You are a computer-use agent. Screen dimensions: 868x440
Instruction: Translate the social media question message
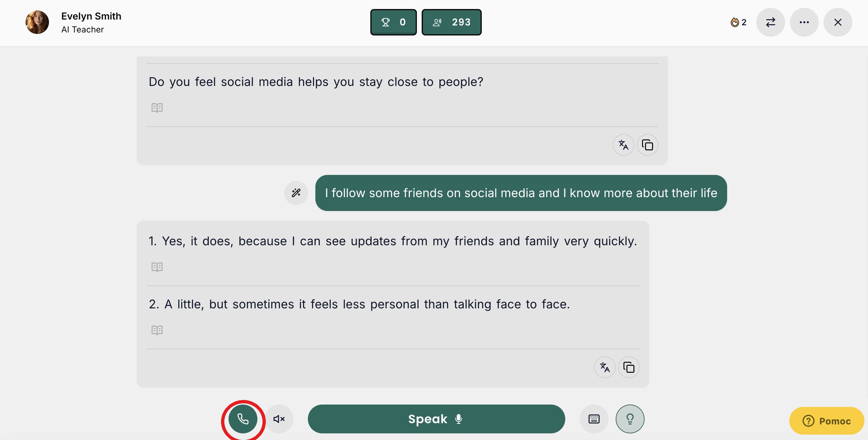pyautogui.click(x=623, y=145)
